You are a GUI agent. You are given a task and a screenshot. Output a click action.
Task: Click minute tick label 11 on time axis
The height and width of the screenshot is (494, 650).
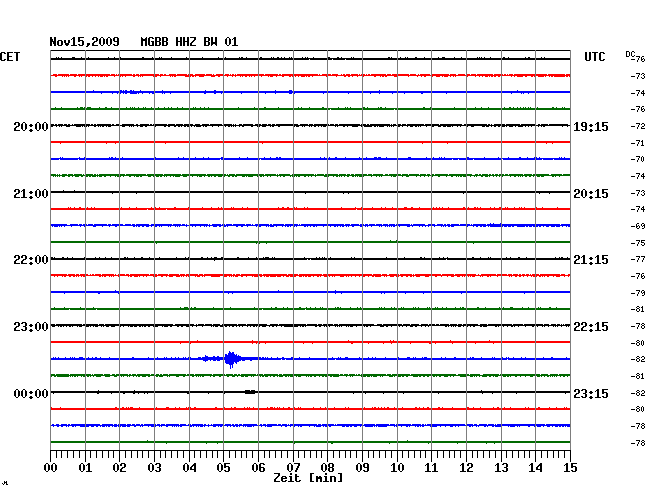coord(431,468)
